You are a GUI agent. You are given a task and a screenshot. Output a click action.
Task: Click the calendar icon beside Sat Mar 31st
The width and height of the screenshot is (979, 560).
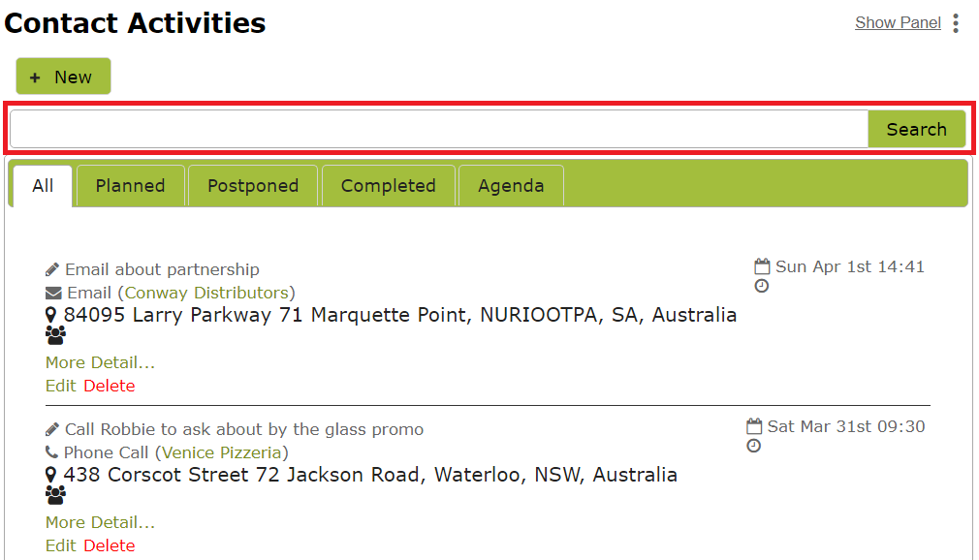754,426
